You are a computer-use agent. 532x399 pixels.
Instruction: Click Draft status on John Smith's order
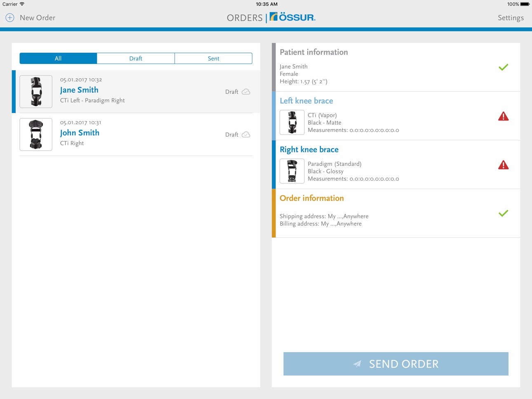[232, 135]
